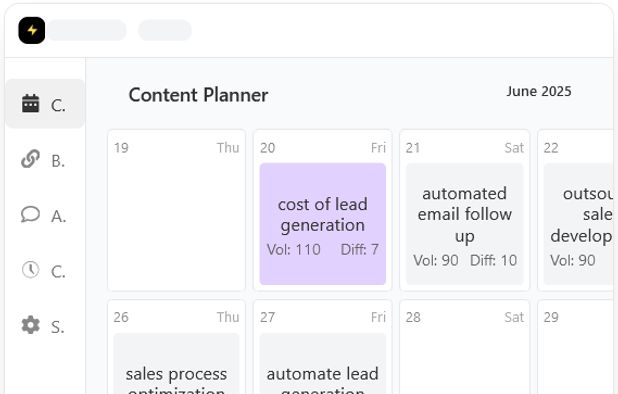Select the automate lead generation card
The image size is (618, 394).
pos(322,363)
